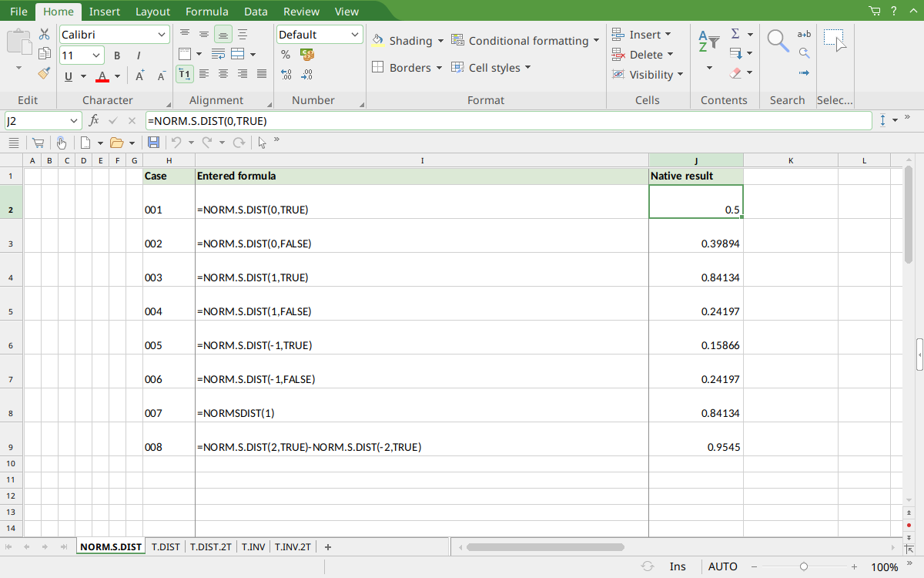Screen dimensions: 924x578
Task: Select the column J header
Action: (x=696, y=160)
